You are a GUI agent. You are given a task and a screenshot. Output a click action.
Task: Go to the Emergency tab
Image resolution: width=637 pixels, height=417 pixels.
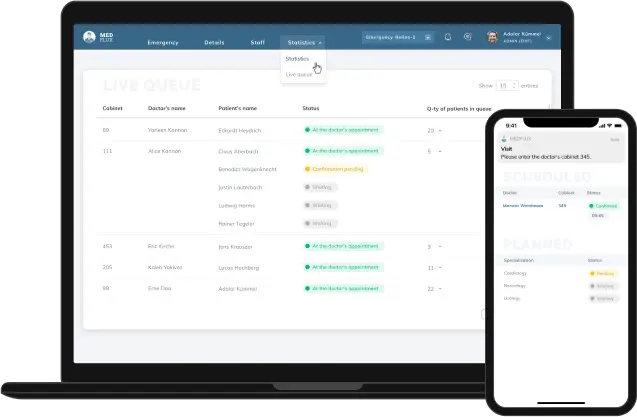click(x=163, y=43)
